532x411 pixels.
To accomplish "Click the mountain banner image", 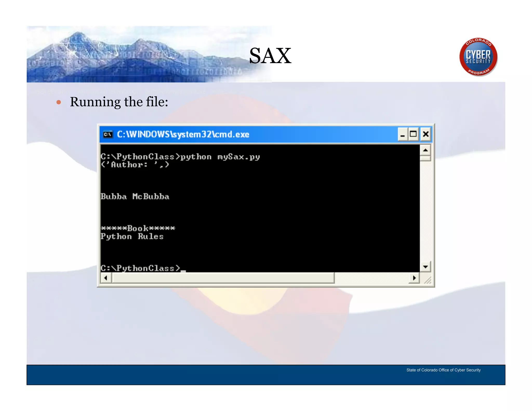I will click(149, 54).
